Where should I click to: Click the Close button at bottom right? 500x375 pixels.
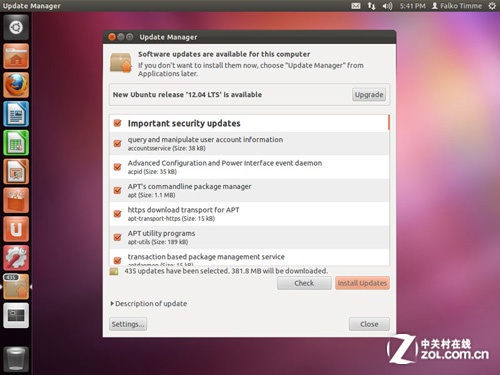369,324
